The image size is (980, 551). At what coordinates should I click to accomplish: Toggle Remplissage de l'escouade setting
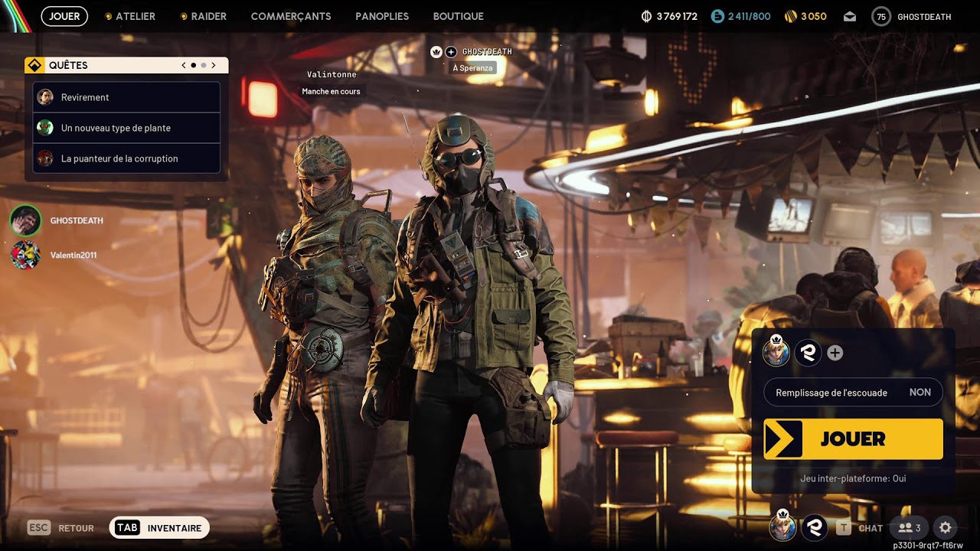click(x=853, y=393)
